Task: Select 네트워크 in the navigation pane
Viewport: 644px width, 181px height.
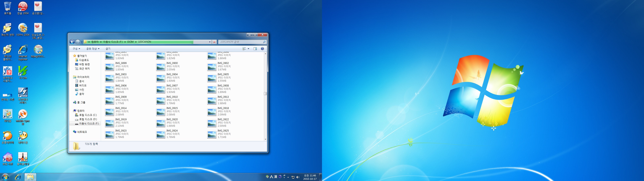Action: coord(80,132)
